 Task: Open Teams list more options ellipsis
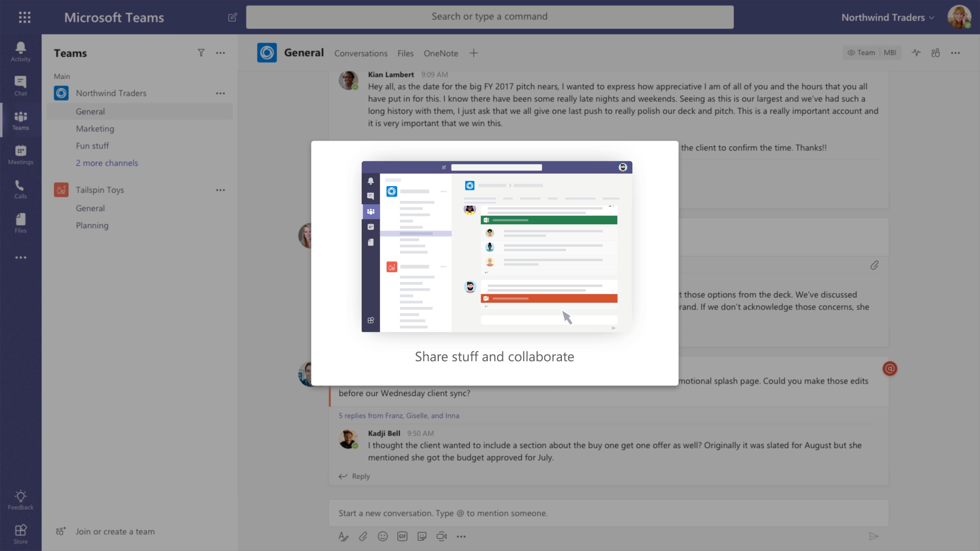pyautogui.click(x=220, y=53)
